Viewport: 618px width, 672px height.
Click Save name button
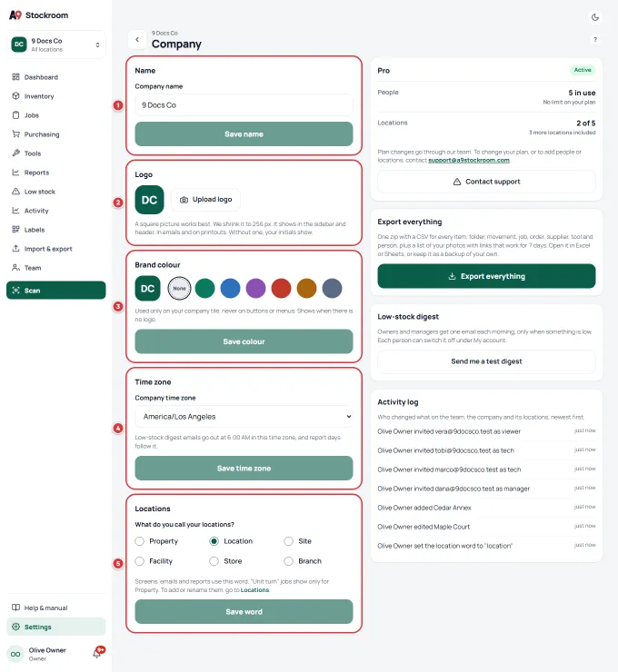pos(244,134)
